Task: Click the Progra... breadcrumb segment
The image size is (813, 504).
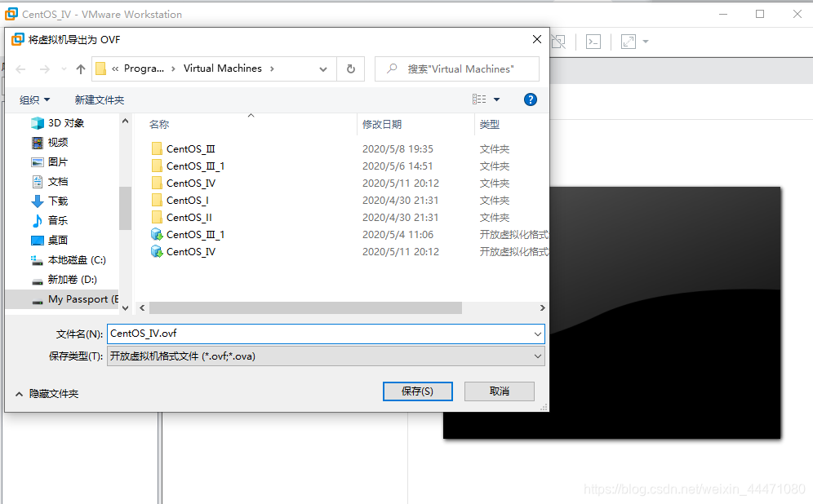Action: [144, 69]
